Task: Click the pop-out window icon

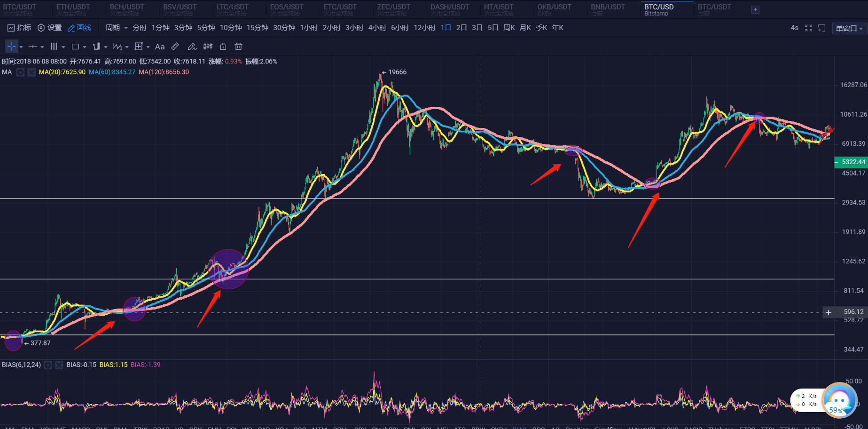Action: [x=821, y=28]
